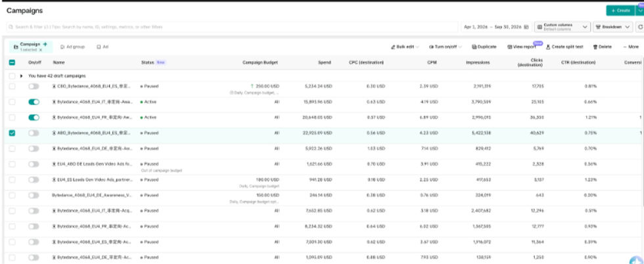Switch on the EU4_ABO DE Leads Gen campaign
This screenshot has height=264, width=644.
click(x=34, y=164)
